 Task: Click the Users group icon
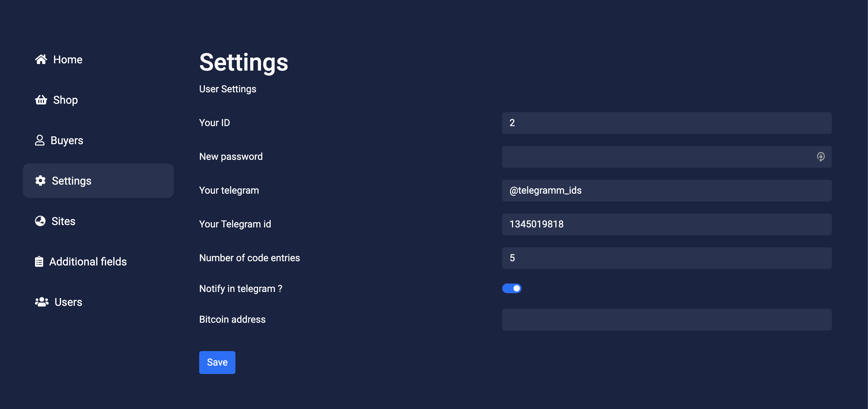(x=42, y=302)
